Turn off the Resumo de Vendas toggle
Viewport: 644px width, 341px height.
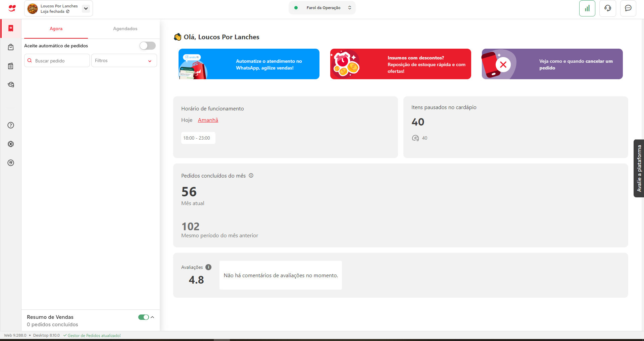[143, 317]
